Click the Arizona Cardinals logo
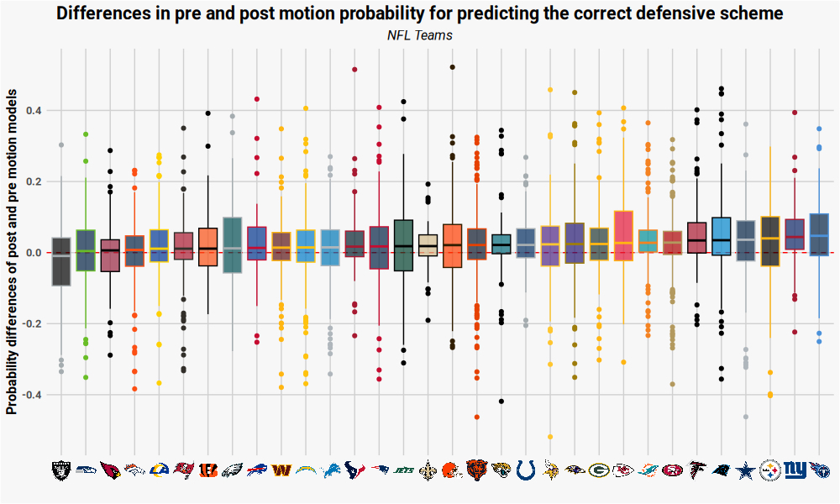The image size is (840, 504). tap(110, 470)
